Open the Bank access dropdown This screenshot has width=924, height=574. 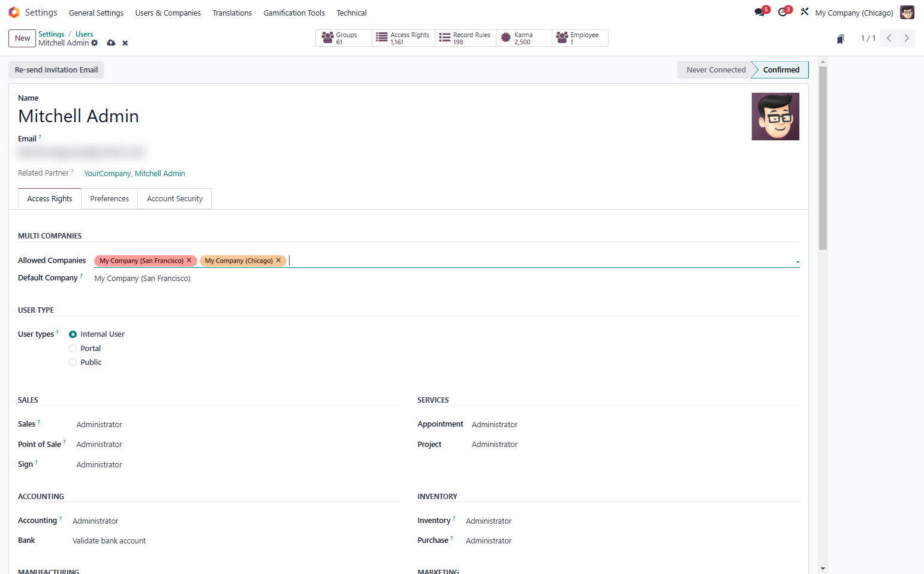[x=236, y=541]
